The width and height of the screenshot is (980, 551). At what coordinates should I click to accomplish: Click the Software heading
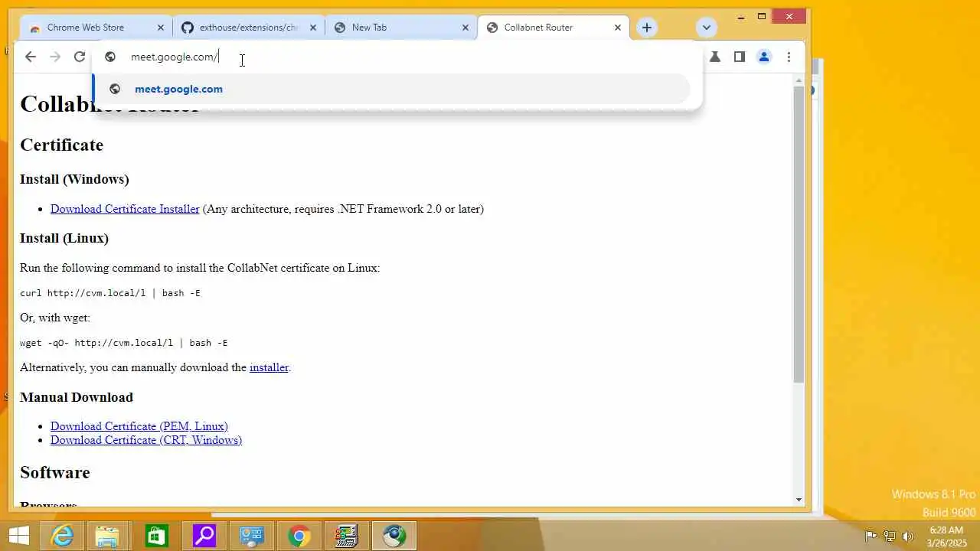[x=55, y=472]
